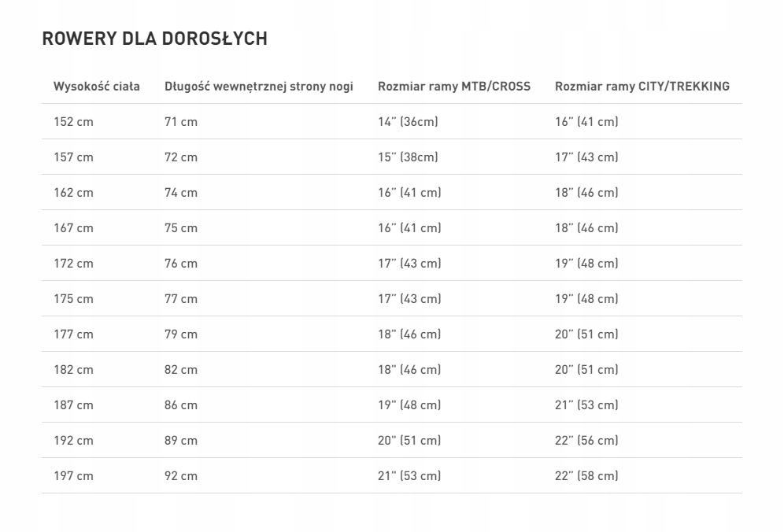Click the 152 cm body height cell

[73, 122]
